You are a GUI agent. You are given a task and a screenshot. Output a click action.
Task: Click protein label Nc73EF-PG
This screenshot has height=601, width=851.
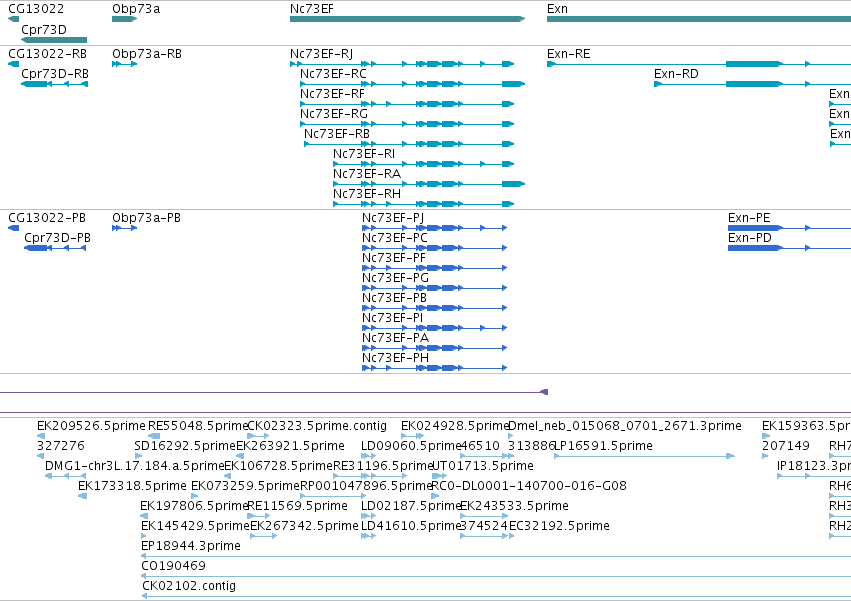click(x=395, y=278)
